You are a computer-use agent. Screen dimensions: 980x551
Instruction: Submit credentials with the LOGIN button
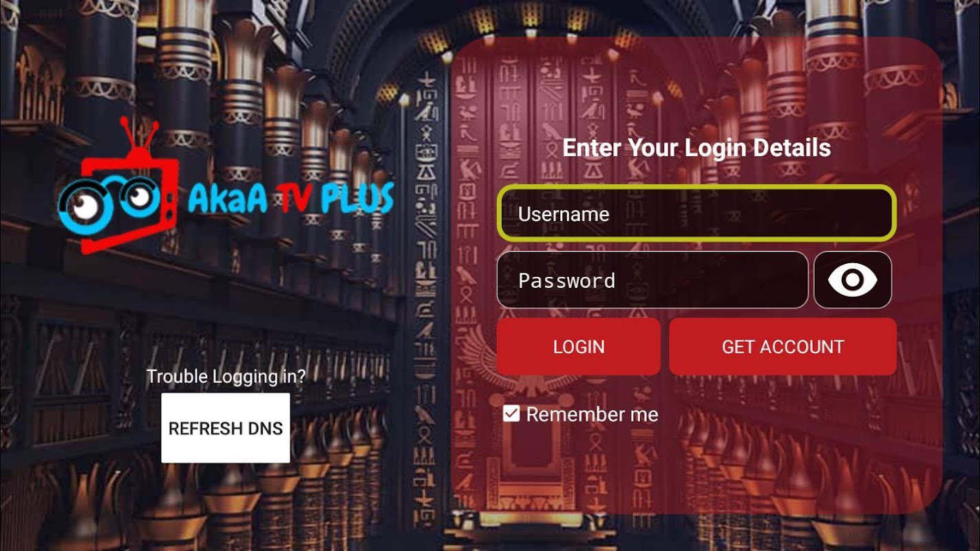click(x=579, y=346)
